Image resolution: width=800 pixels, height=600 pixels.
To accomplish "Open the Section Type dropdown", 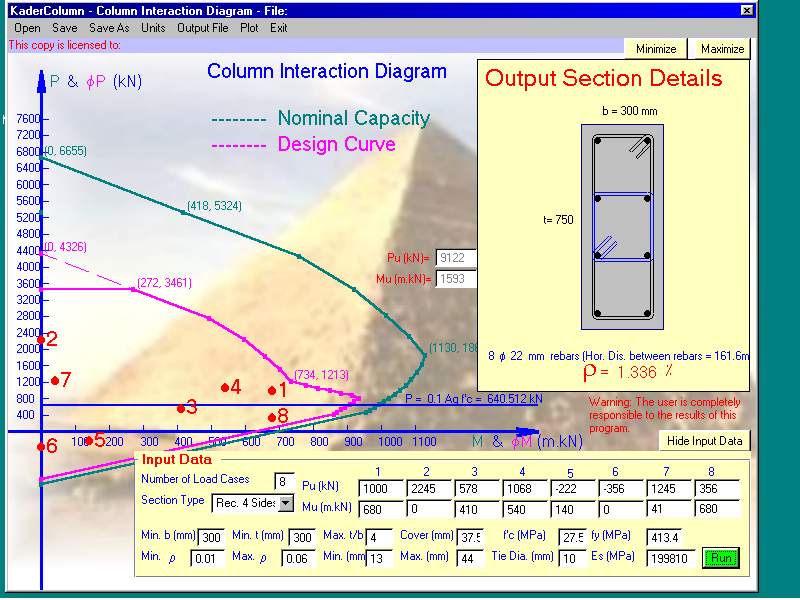I will tap(286, 503).
